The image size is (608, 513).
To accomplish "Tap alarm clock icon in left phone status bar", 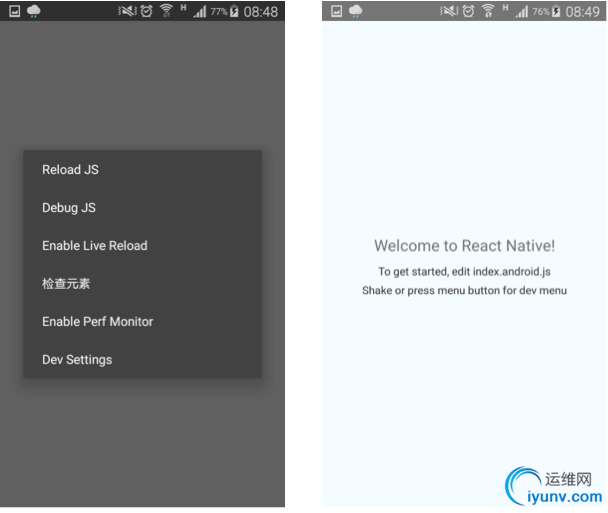I will tap(147, 11).
